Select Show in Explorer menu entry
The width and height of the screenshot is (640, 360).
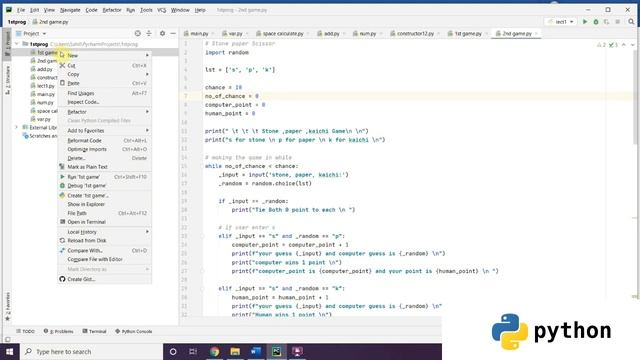(x=105, y=204)
